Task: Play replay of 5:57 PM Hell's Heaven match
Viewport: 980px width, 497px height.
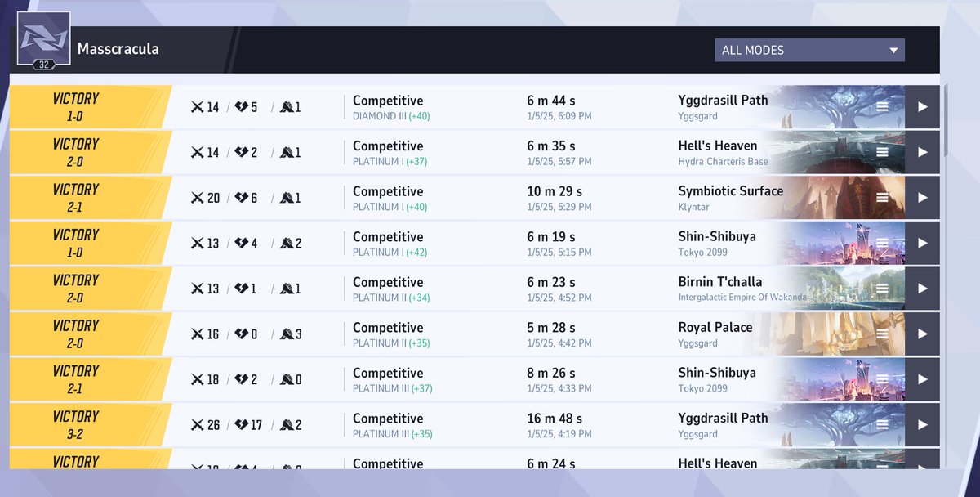Action: [922, 152]
